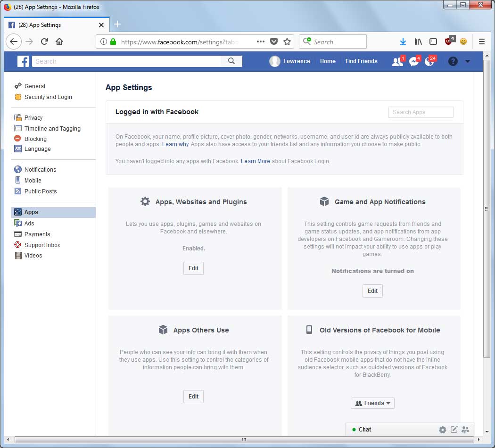Click the vertical scrollbar thumb
Screen dimensions: 495x448
487,208
